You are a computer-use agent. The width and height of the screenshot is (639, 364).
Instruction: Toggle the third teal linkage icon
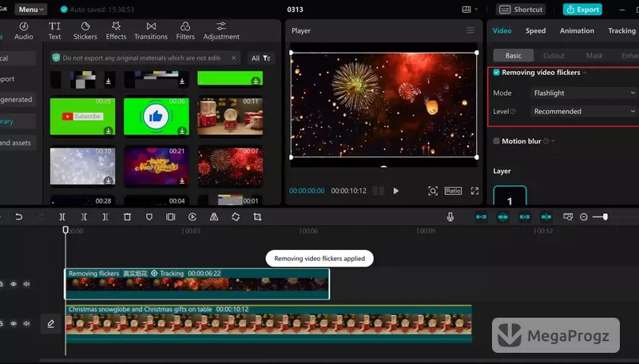tap(525, 217)
